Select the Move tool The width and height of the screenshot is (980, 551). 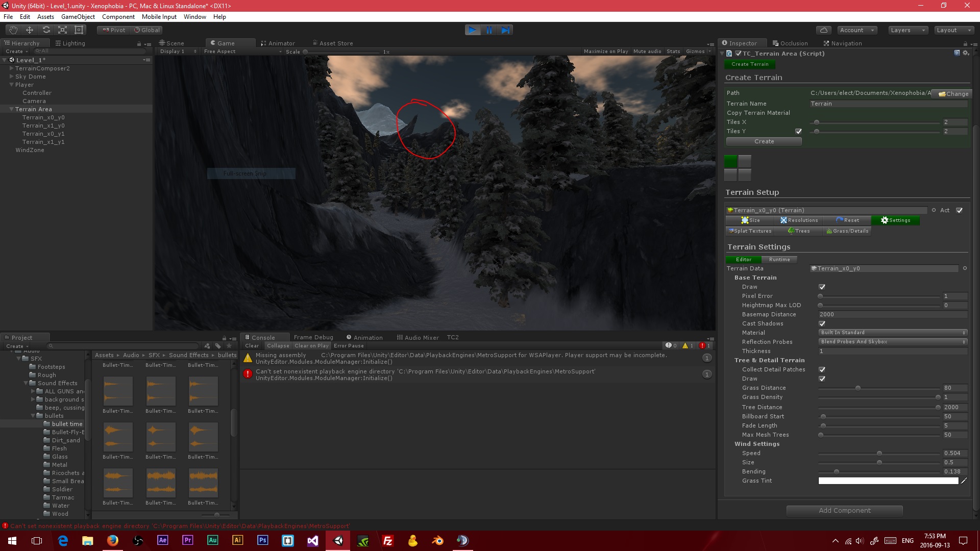pyautogui.click(x=30, y=30)
